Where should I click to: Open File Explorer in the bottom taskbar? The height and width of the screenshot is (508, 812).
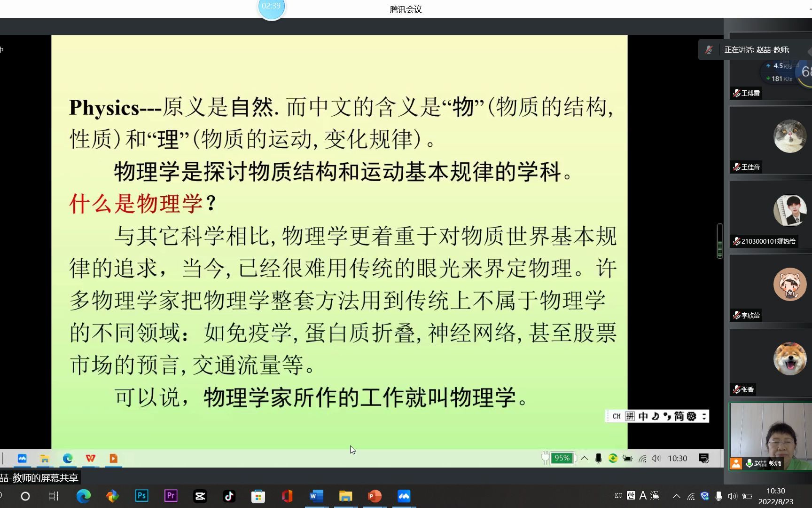click(x=345, y=496)
